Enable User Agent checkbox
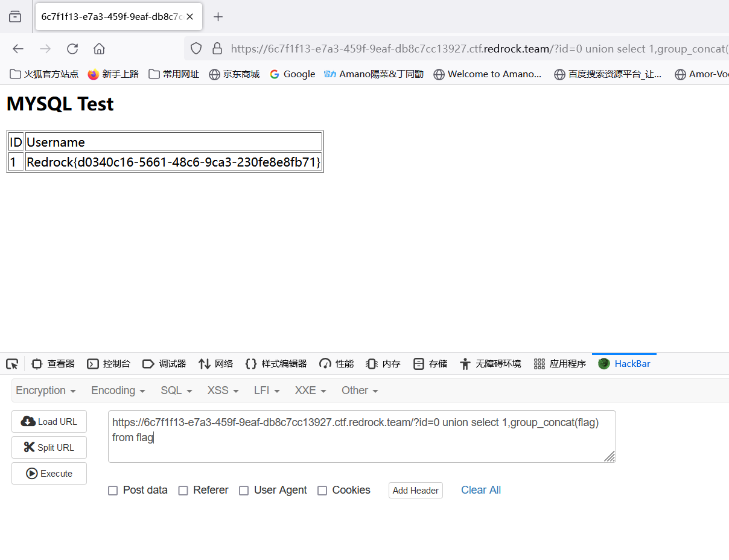 pos(244,491)
